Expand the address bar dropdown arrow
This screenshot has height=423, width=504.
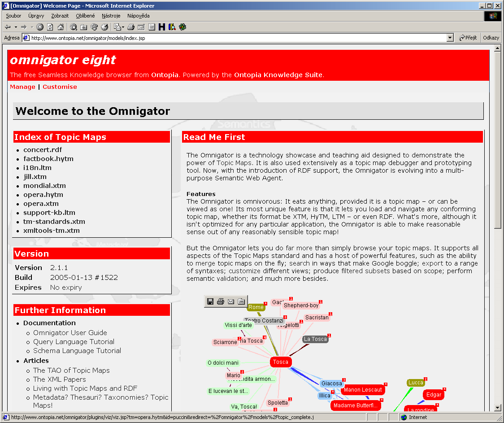pyautogui.click(x=450, y=38)
